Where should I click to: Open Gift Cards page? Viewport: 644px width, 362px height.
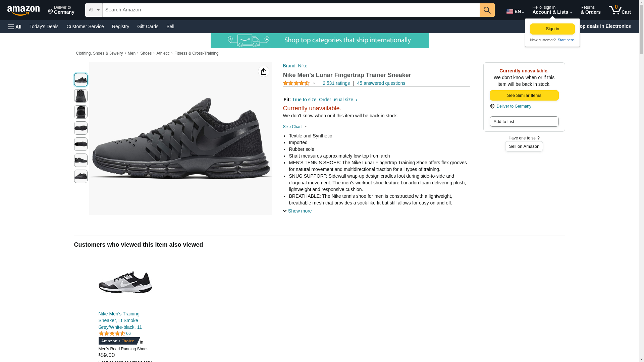[x=148, y=26]
